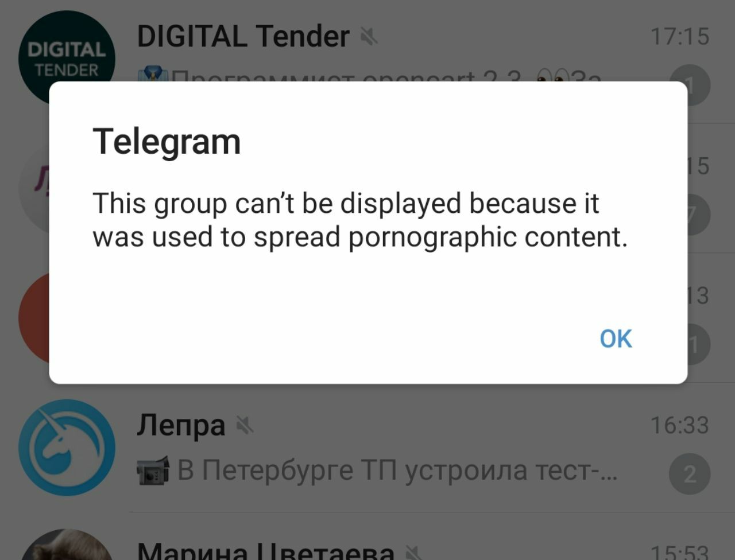Tap the muted icon beside Марина Цветаева
735x560 pixels.
pyautogui.click(x=415, y=553)
